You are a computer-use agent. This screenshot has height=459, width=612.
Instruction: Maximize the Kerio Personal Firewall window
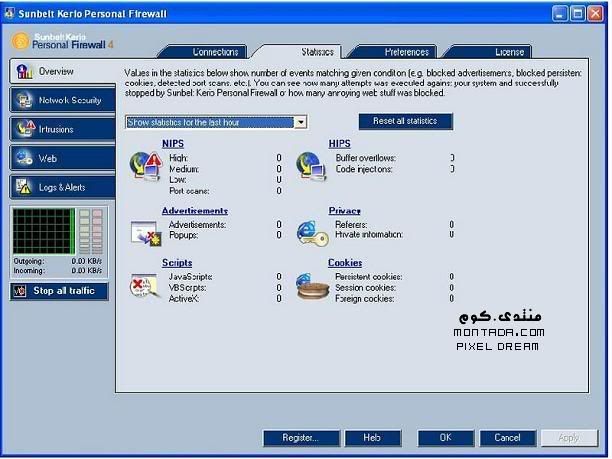click(578, 14)
